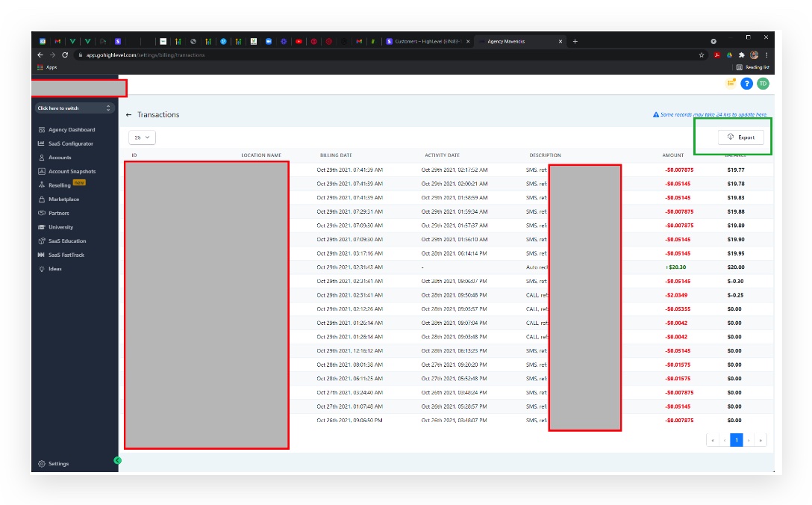Viewport: 812px width, 505px height.
Task: Go back in the browser
Action: [x=40, y=55]
